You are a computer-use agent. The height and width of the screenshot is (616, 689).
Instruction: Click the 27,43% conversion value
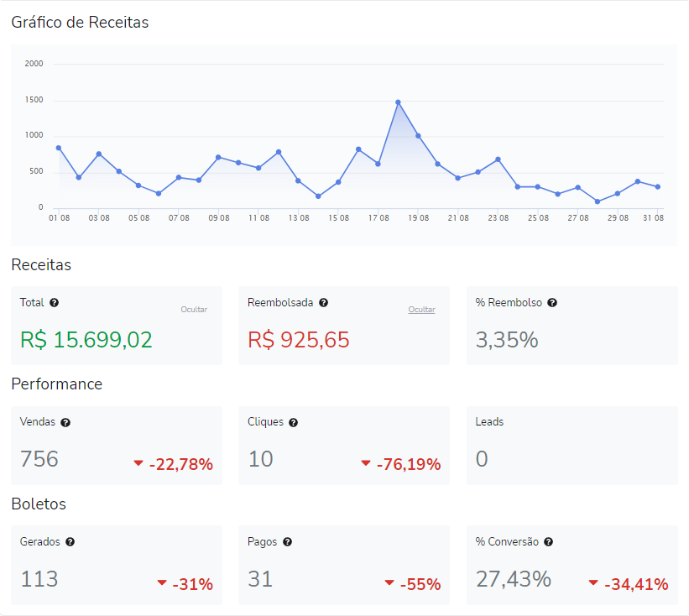pyautogui.click(x=514, y=579)
